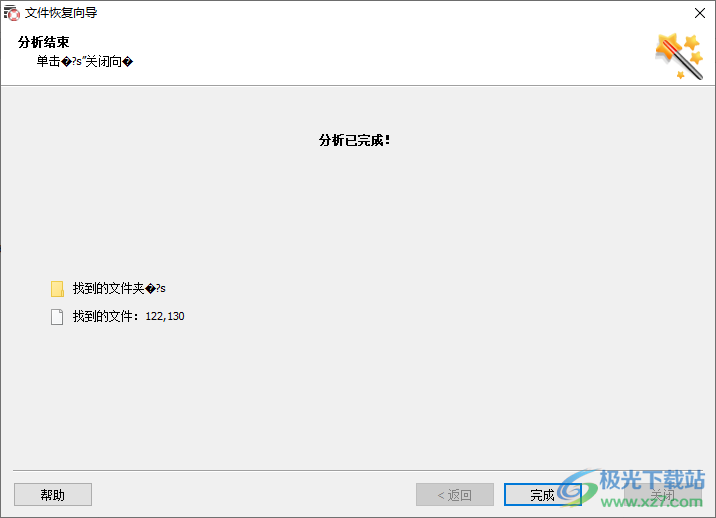Screen dimensions: 716x518
Task: Click the yellow folder icon for found folders
Action: point(57,289)
